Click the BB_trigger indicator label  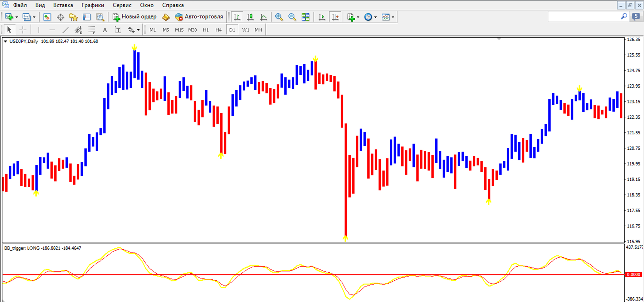click(x=43, y=248)
